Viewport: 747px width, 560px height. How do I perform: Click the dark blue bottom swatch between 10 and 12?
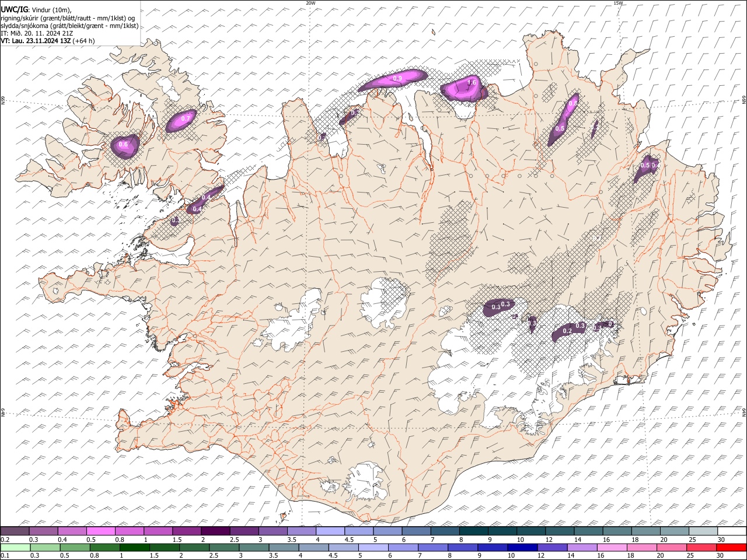[x=522, y=547]
